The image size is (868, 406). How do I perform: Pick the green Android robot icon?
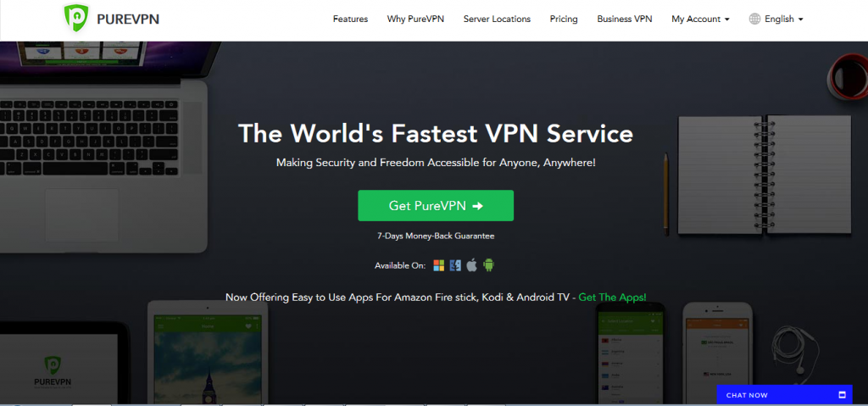click(488, 265)
